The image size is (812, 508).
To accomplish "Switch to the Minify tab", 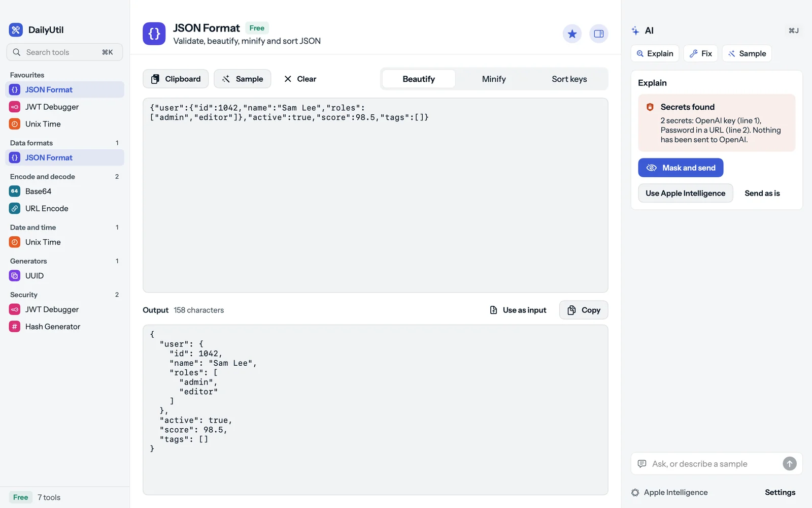I will pyautogui.click(x=494, y=79).
